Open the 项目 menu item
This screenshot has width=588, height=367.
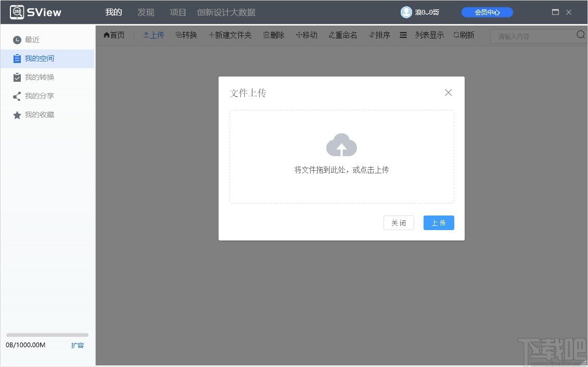177,12
